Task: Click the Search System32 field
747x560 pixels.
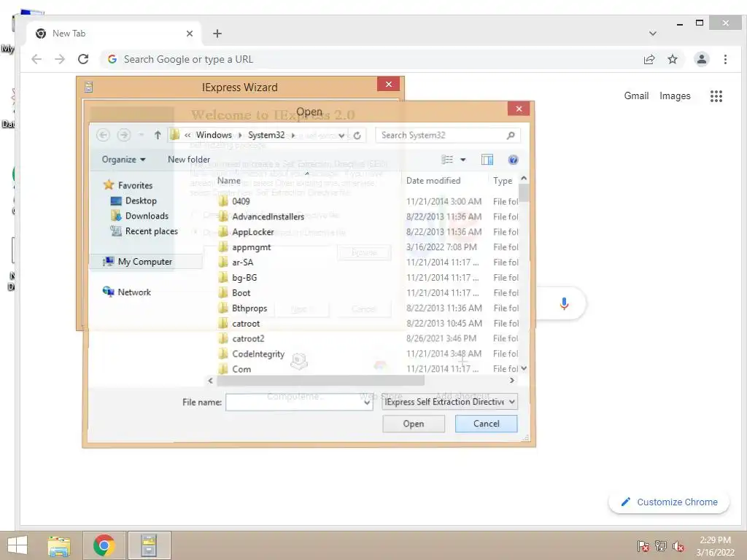Action: 448,135
